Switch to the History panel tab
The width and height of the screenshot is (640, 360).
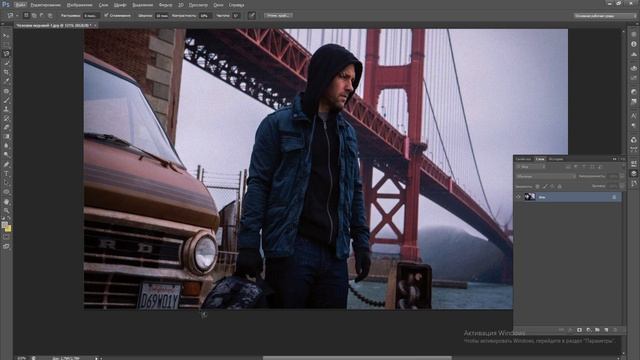[556, 159]
